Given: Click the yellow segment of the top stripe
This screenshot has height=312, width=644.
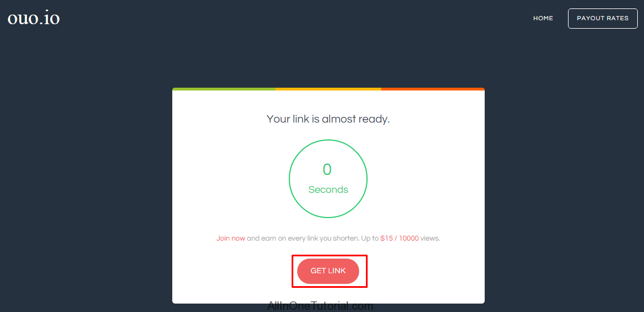Looking at the screenshot, I should [328, 89].
